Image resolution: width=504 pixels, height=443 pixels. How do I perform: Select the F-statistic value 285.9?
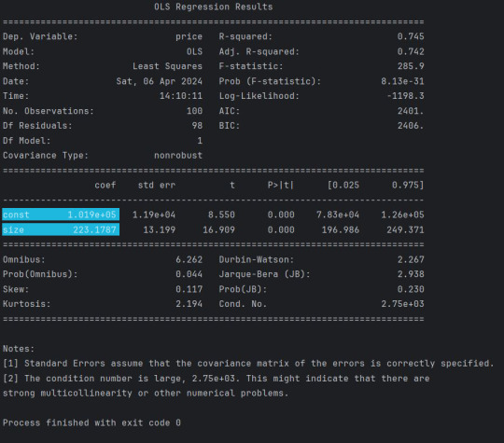click(x=411, y=66)
